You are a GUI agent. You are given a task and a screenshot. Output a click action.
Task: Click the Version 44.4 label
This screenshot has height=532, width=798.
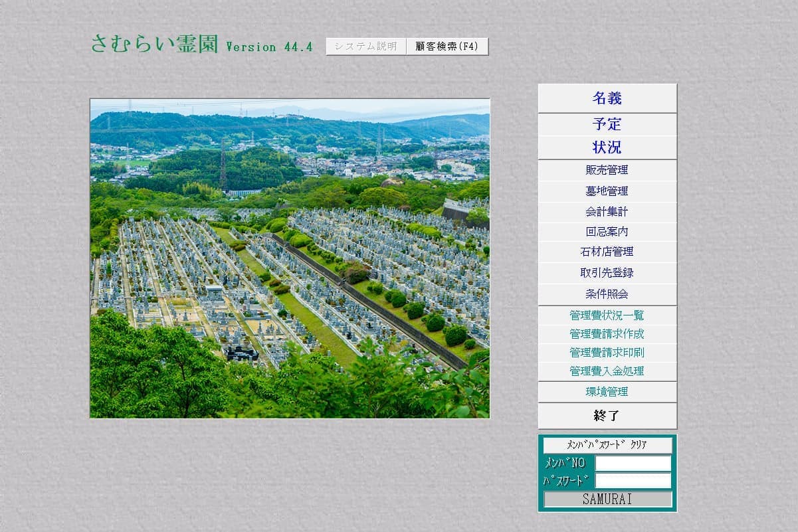(x=269, y=46)
